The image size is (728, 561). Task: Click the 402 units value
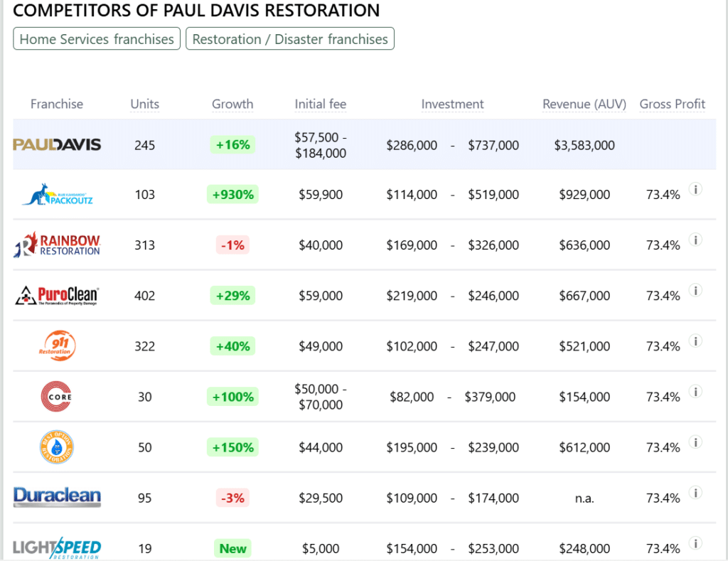coord(145,296)
